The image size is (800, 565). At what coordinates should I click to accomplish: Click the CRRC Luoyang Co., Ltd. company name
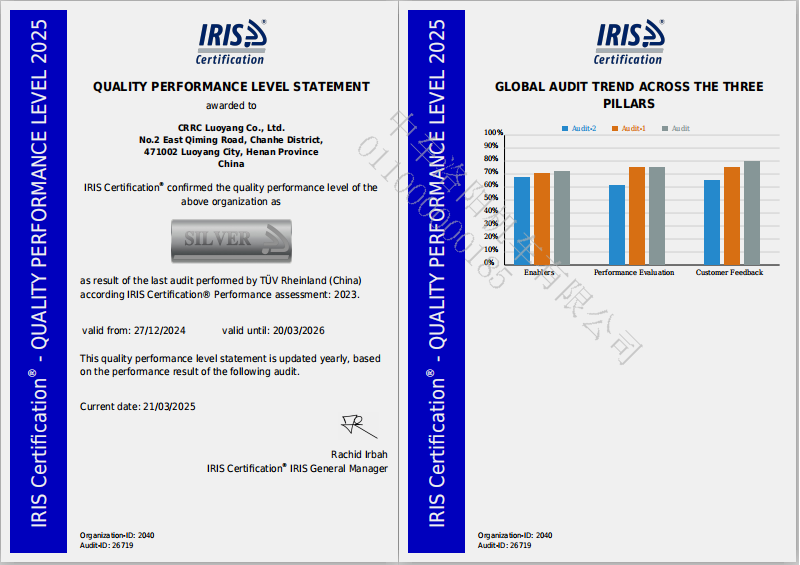[231, 128]
